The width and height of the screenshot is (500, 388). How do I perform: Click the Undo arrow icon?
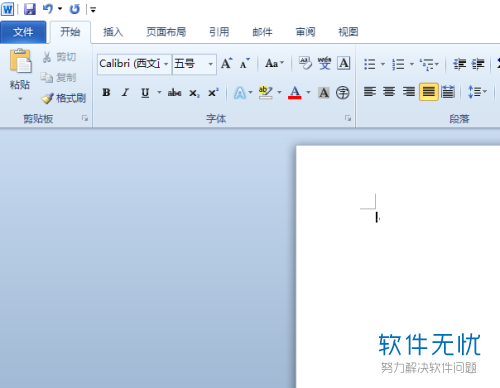click(48, 9)
